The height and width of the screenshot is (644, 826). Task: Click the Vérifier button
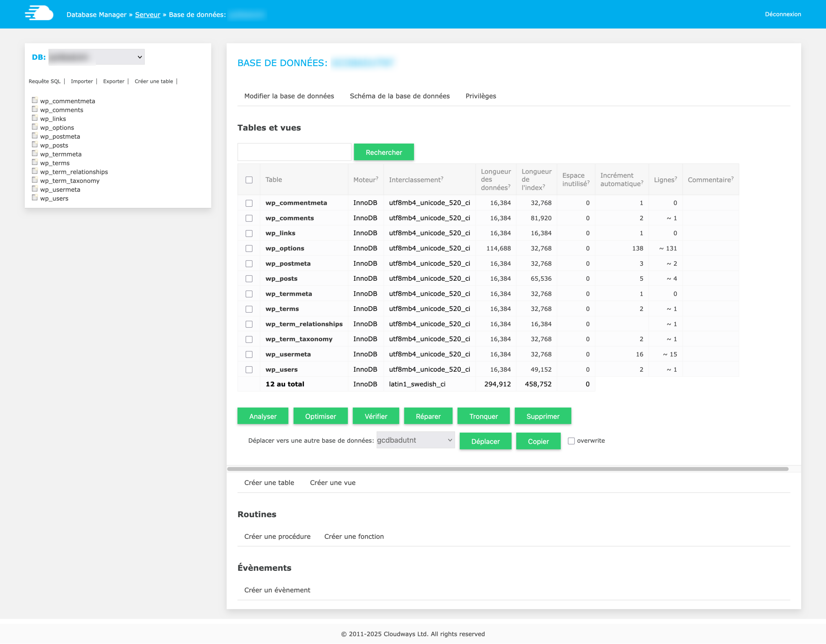click(376, 416)
